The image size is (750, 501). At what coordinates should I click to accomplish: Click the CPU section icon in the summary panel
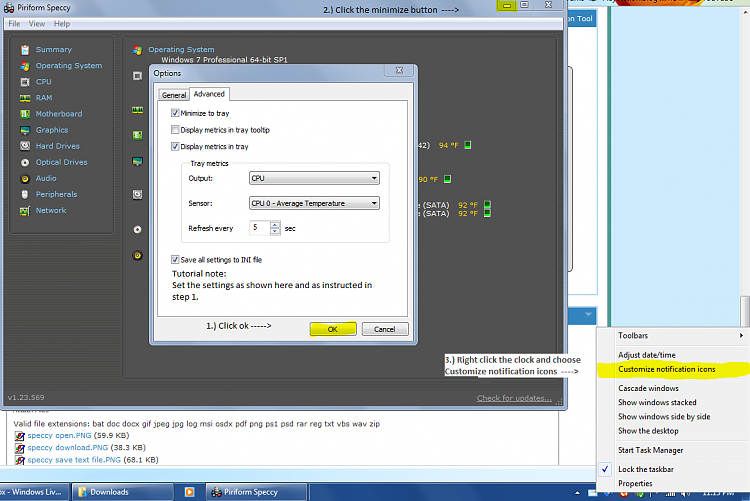click(x=137, y=76)
